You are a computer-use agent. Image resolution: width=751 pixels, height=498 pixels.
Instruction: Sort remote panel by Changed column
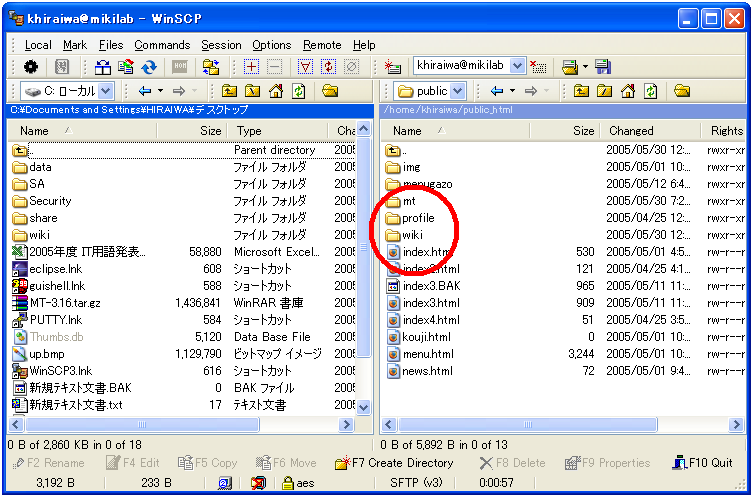[649, 131]
